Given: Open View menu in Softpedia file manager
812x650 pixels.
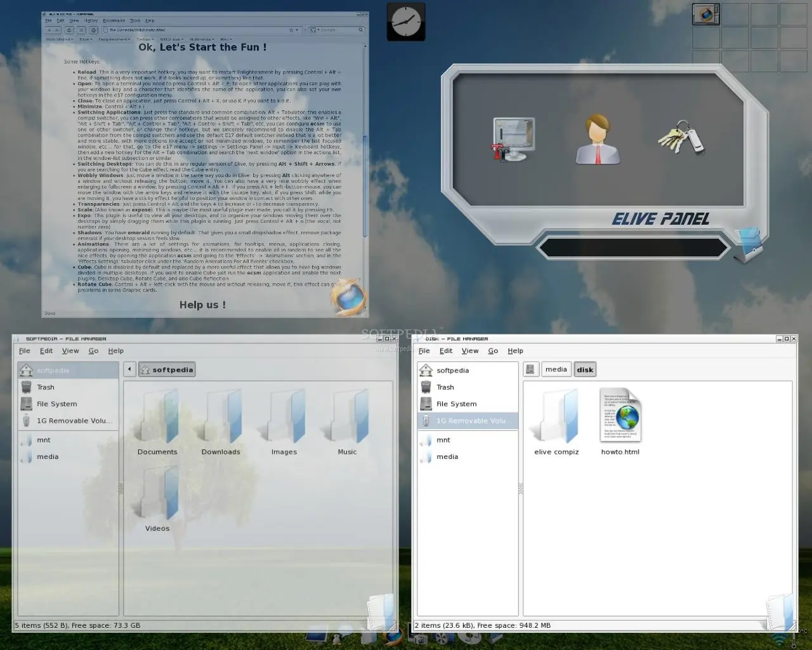Looking at the screenshot, I should (70, 350).
